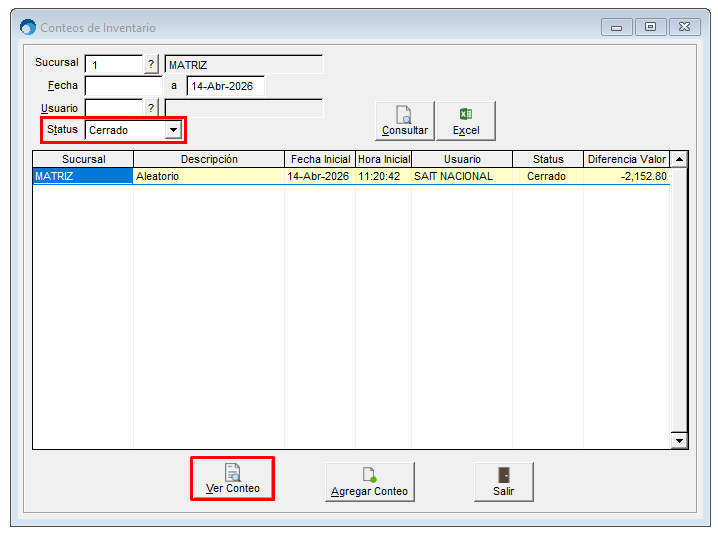This screenshot has width=718, height=533.
Task: Click the Usuario column header in the grid
Action: coord(462,159)
